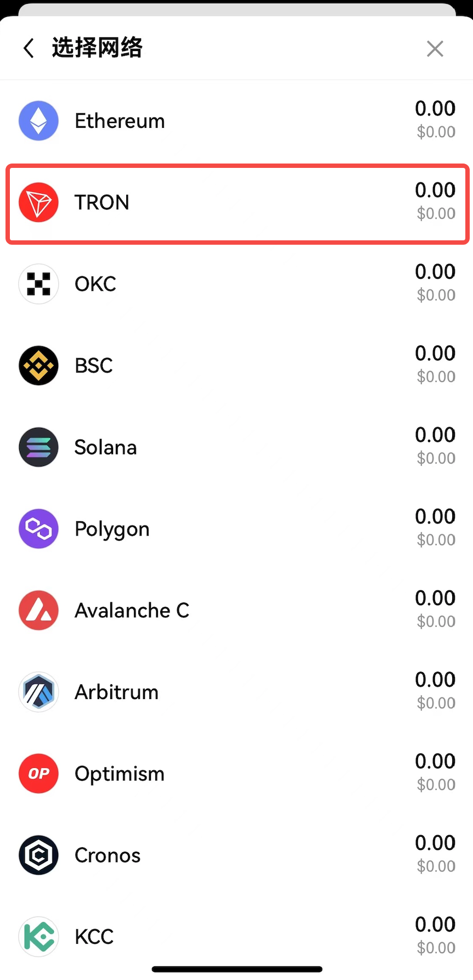The width and height of the screenshot is (473, 980).
Task: Tap the Cronos logo icon
Action: click(38, 855)
